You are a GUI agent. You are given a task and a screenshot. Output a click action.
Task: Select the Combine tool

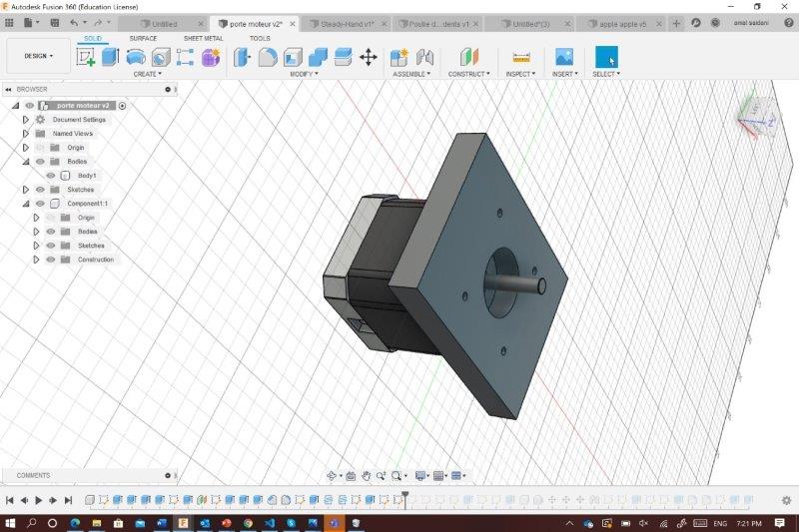pos(318,57)
